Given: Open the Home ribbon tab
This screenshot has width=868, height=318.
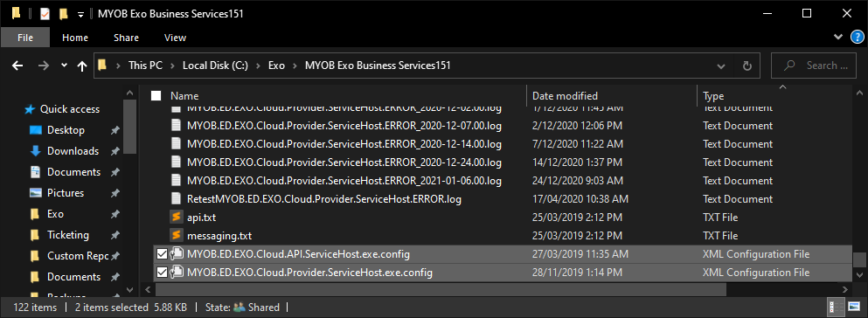Looking at the screenshot, I should 74,38.
